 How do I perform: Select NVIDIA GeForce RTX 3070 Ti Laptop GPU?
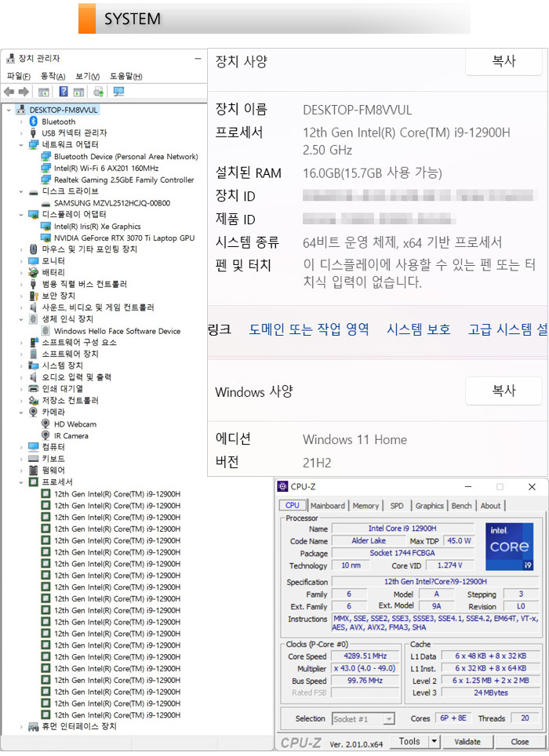pyautogui.click(x=125, y=238)
